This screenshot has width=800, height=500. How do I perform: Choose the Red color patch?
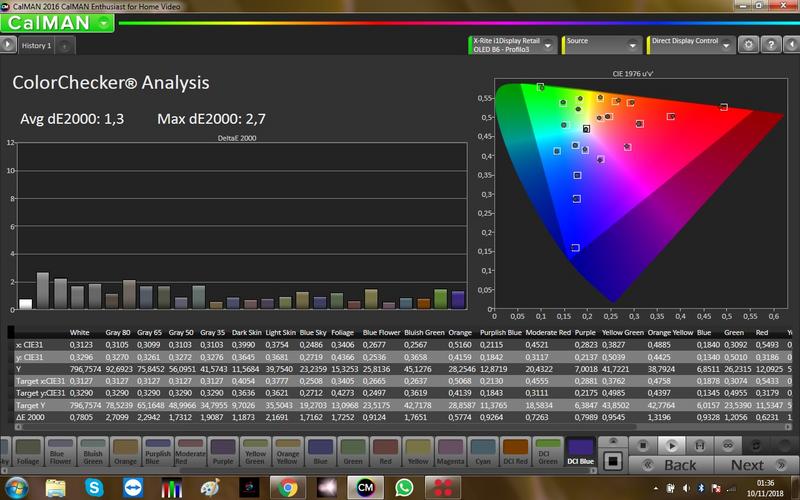point(385,452)
